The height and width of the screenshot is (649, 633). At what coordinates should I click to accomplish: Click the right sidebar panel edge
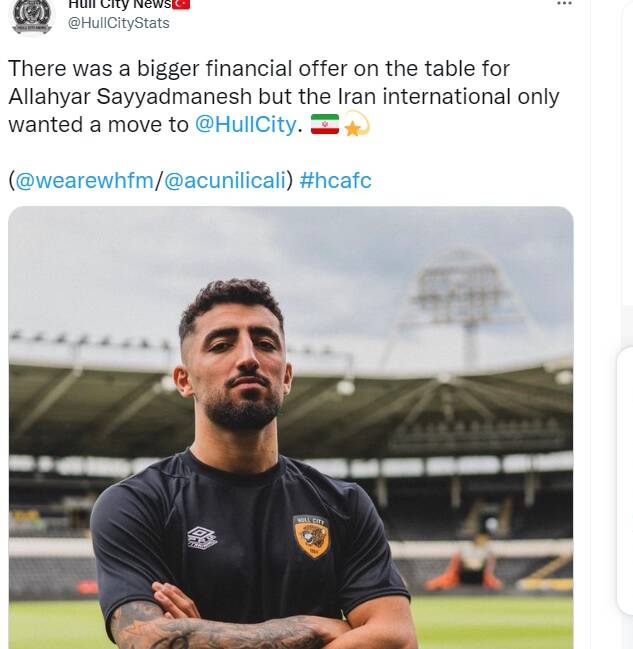pyautogui.click(x=626, y=480)
